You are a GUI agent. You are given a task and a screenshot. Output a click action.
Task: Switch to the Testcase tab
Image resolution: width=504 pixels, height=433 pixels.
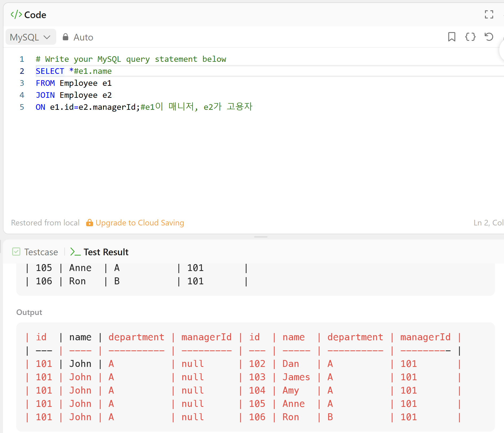click(x=35, y=252)
